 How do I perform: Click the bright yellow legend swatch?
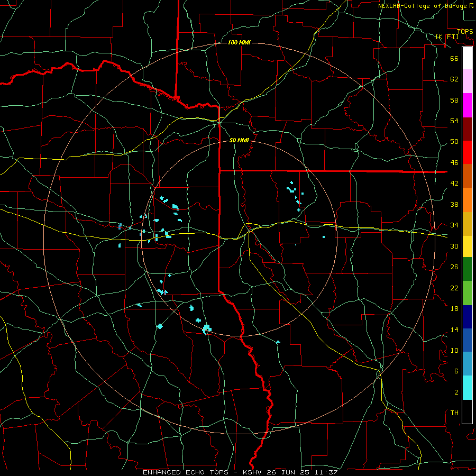(467, 246)
